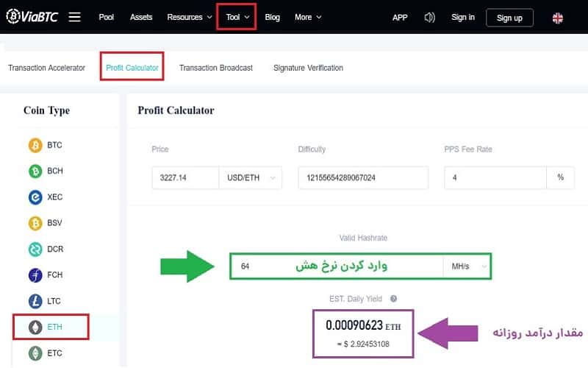Click the XEC coin icon
The width and height of the screenshot is (588, 368).
tap(35, 197)
